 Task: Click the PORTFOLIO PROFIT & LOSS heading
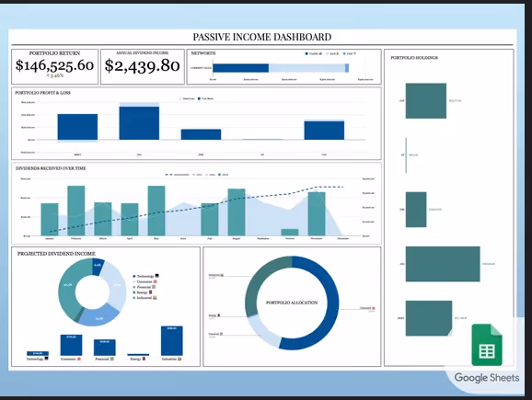pos(42,93)
